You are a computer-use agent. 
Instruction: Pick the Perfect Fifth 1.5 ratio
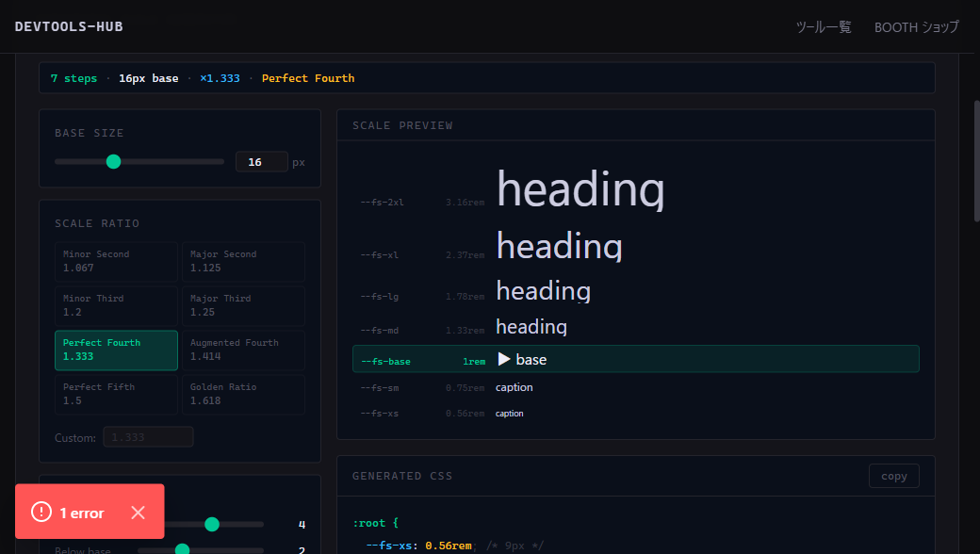pyautogui.click(x=116, y=394)
